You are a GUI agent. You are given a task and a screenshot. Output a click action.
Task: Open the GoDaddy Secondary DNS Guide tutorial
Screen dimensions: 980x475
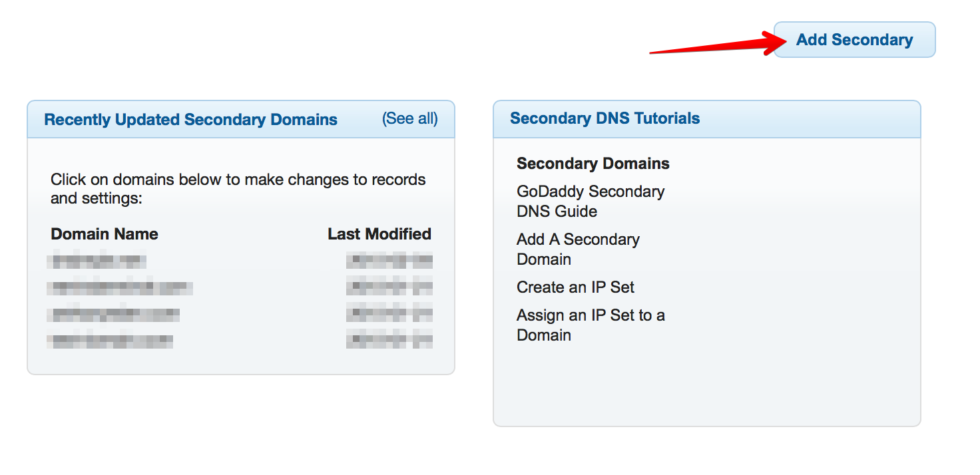pos(591,201)
